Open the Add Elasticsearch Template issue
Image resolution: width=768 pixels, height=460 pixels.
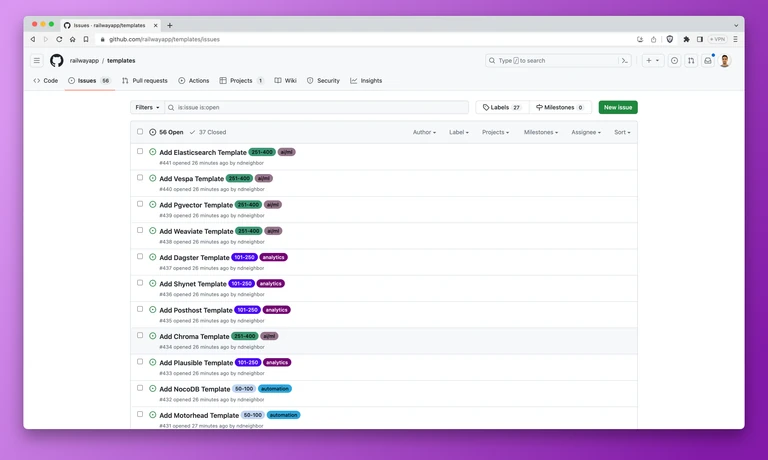[203, 152]
